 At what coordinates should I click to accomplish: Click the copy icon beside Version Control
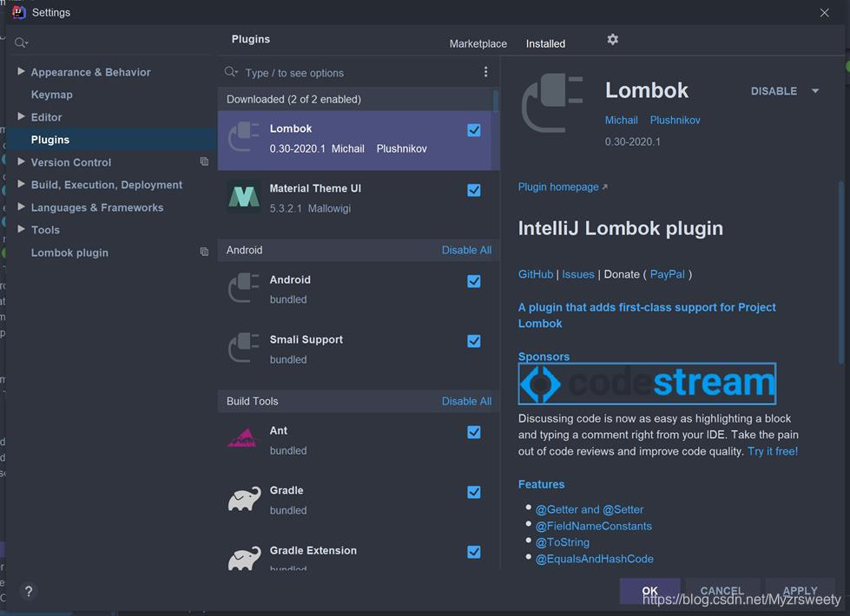pyautogui.click(x=204, y=161)
